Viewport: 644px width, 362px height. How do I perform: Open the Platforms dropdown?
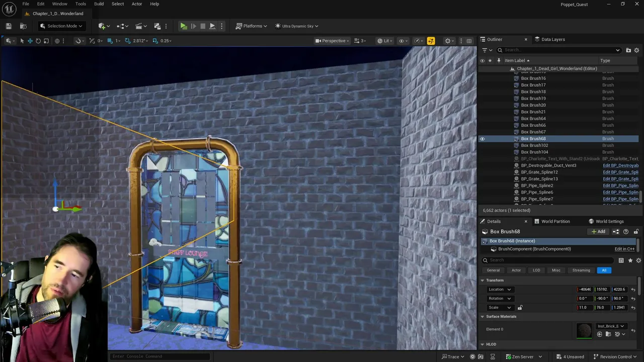[x=251, y=26]
